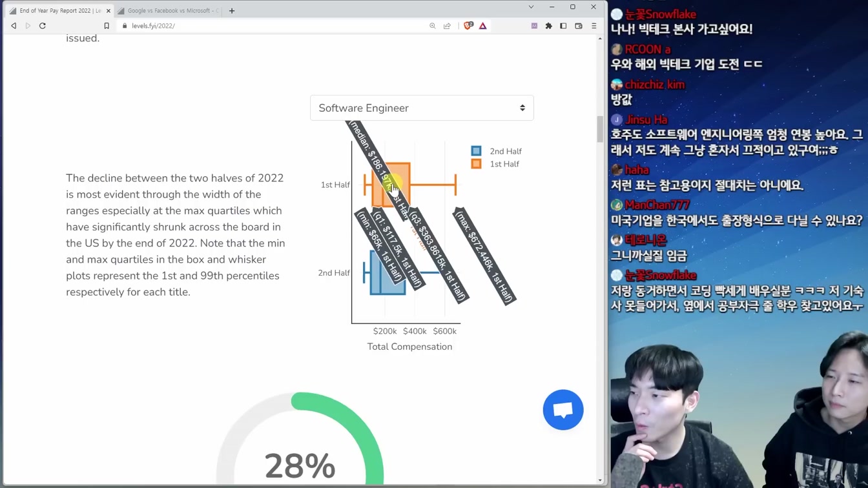Image resolution: width=868 pixels, height=488 pixels.
Task: Click chizchiz kim's chat avatar
Action: (x=617, y=85)
